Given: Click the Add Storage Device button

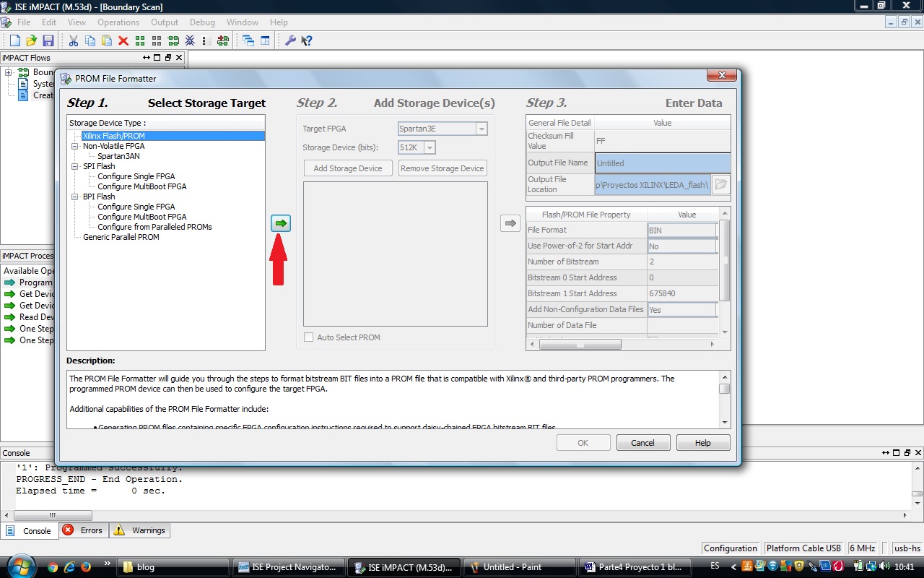Looking at the screenshot, I should click(348, 168).
